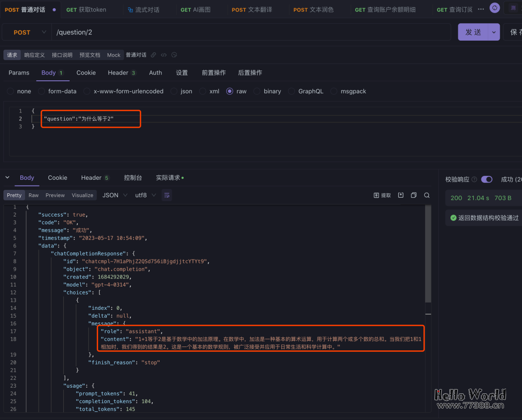Screen dimensions: 522x420
Task: Switch response view to Preview
Action: pyautogui.click(x=55, y=195)
